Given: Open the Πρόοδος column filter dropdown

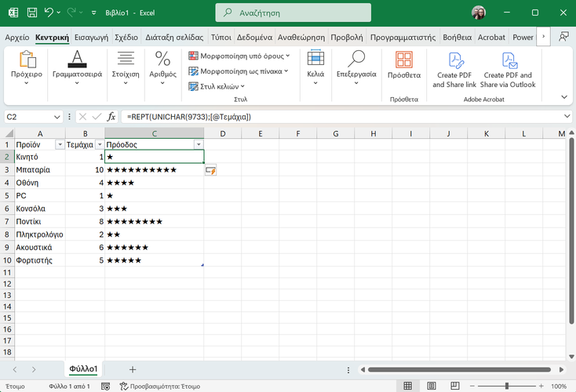Looking at the screenshot, I should [199, 145].
